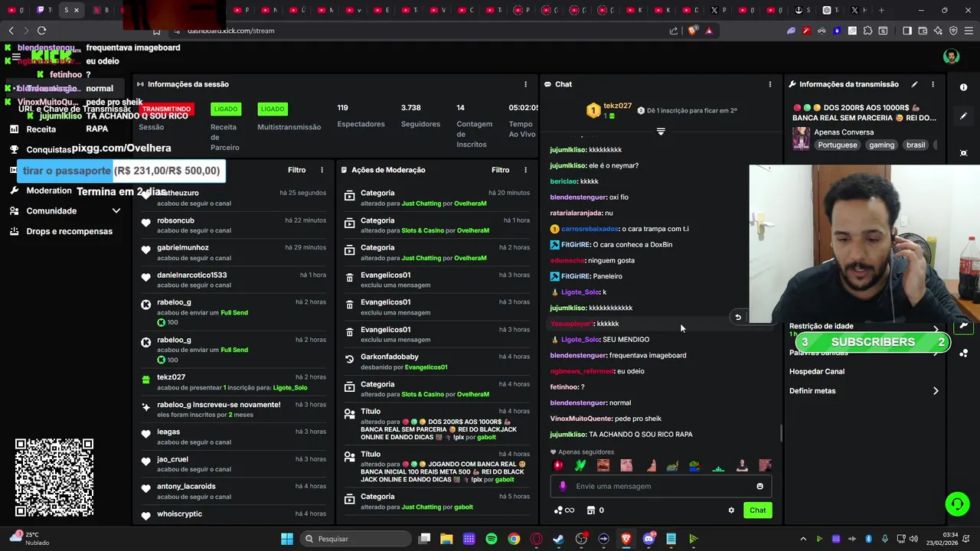Open Just Chatting link in top Categoria entry

[x=421, y=204]
